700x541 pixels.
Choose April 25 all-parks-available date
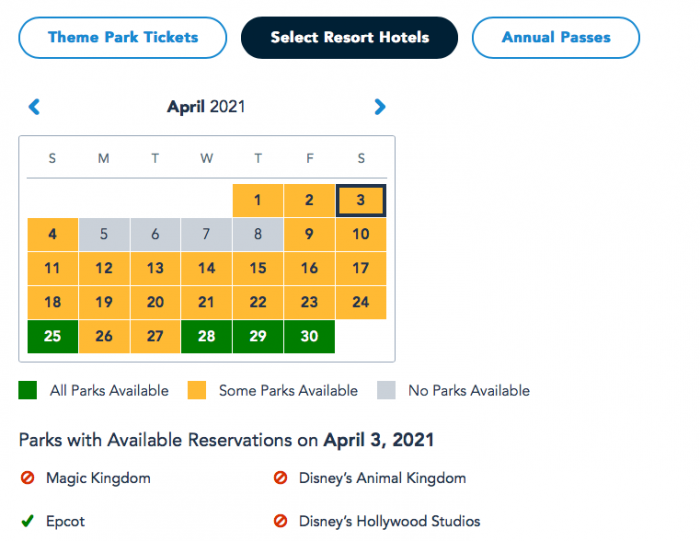[52, 336]
